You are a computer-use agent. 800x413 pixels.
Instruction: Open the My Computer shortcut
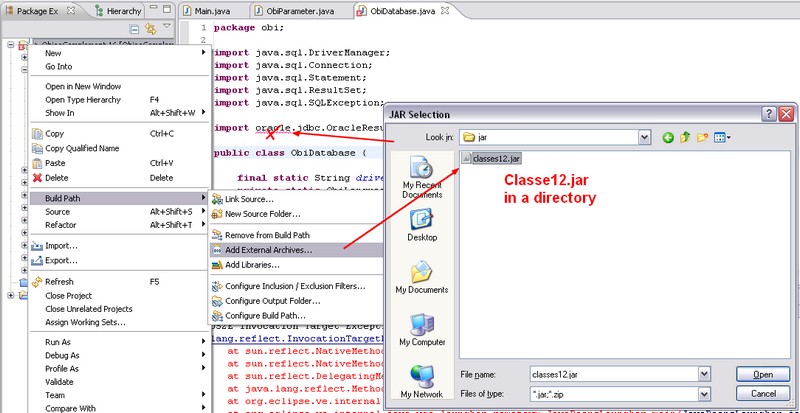tap(421, 332)
